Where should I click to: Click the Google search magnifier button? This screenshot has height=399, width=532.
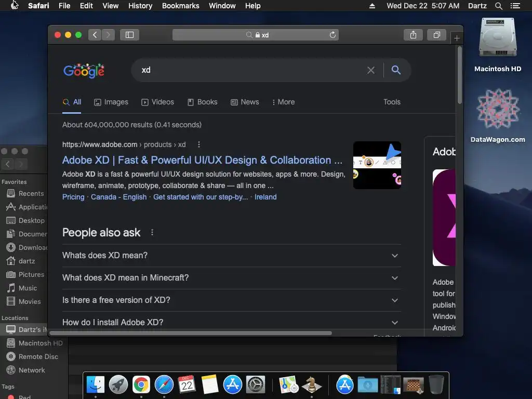tap(396, 70)
